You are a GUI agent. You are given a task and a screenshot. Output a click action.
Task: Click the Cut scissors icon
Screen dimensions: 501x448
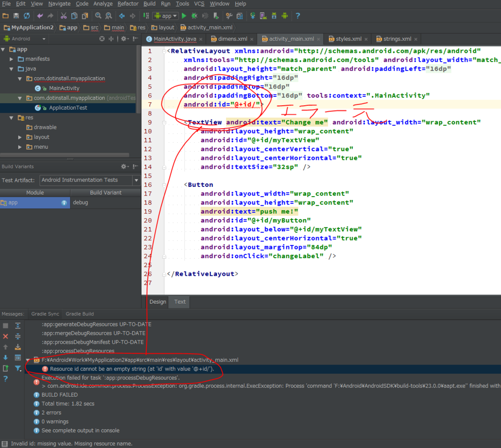click(64, 16)
